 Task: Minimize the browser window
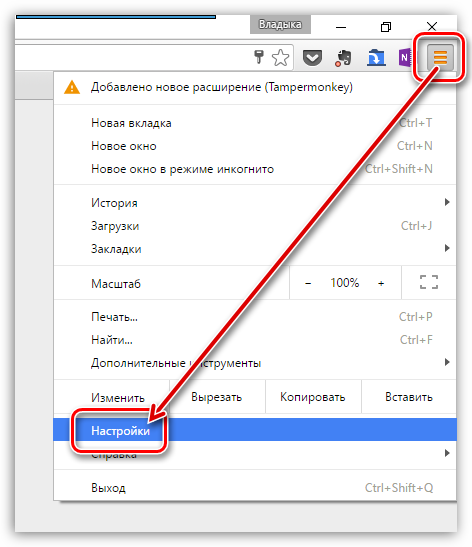[341, 27]
